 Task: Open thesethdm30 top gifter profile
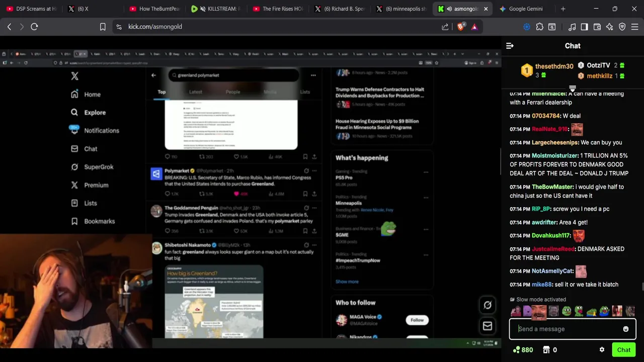click(554, 66)
